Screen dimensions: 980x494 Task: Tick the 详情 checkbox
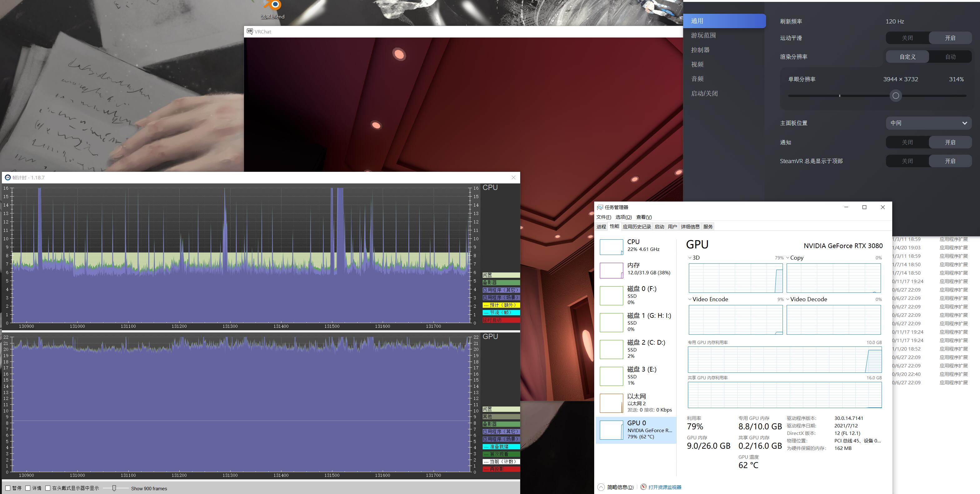pyautogui.click(x=28, y=488)
